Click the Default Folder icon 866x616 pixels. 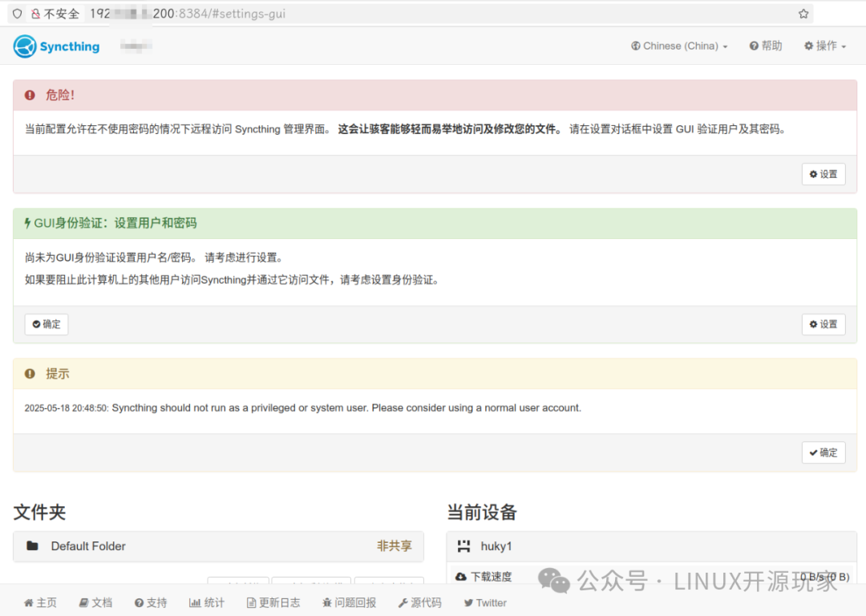32,546
